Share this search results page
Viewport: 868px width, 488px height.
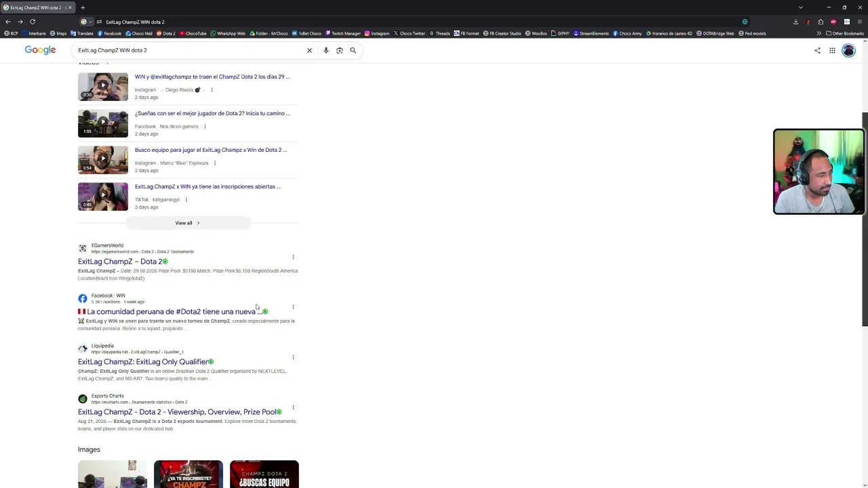tap(817, 50)
